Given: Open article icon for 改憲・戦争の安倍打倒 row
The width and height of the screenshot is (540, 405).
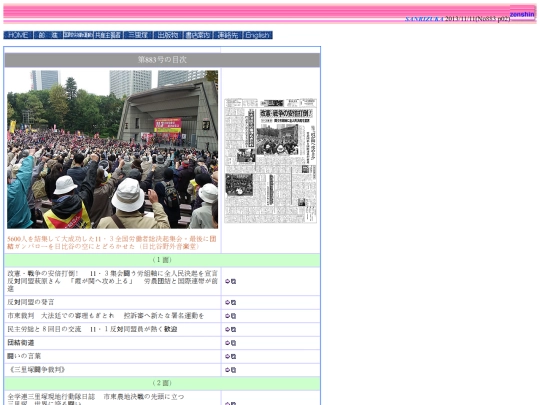Looking at the screenshot, I should pos(230,281).
